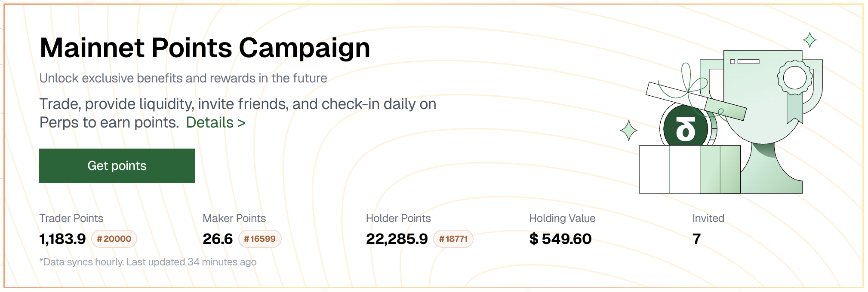Click the Trader Points value 1,183.9
This screenshot has width=868, height=292.
[x=63, y=239]
